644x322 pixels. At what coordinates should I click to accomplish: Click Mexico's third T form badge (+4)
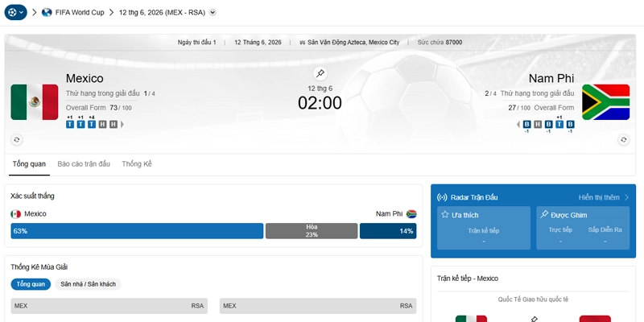(92, 124)
